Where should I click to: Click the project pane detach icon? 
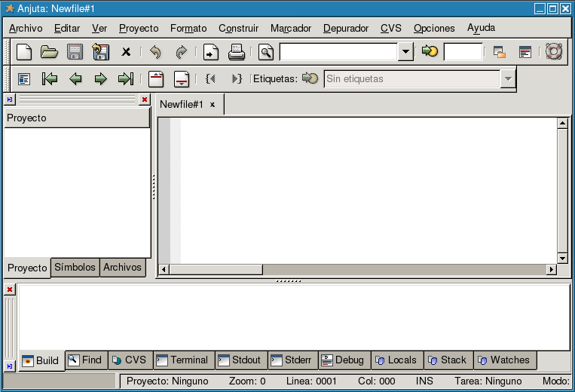(x=10, y=100)
